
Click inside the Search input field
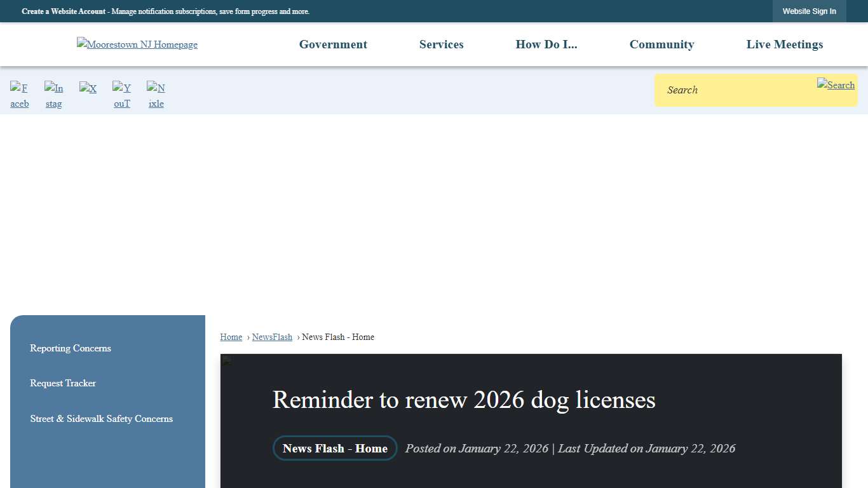731,90
